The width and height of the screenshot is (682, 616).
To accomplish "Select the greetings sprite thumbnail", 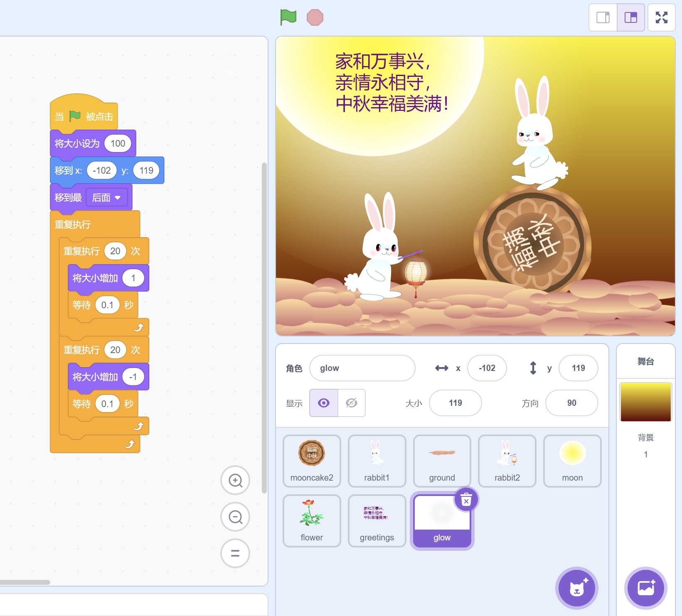I will point(377,521).
